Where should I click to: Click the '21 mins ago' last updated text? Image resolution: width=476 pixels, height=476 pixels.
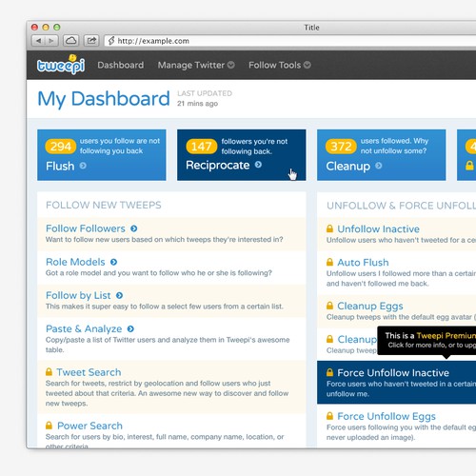[197, 104]
